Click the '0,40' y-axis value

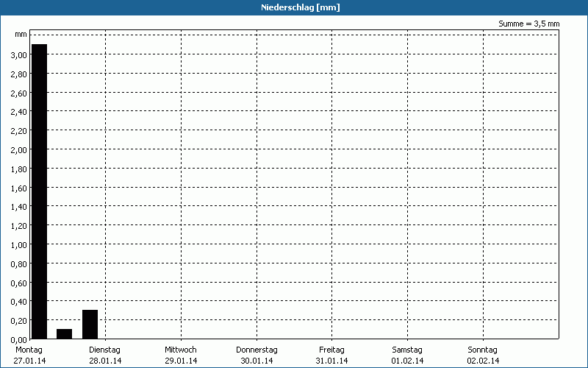19,302
